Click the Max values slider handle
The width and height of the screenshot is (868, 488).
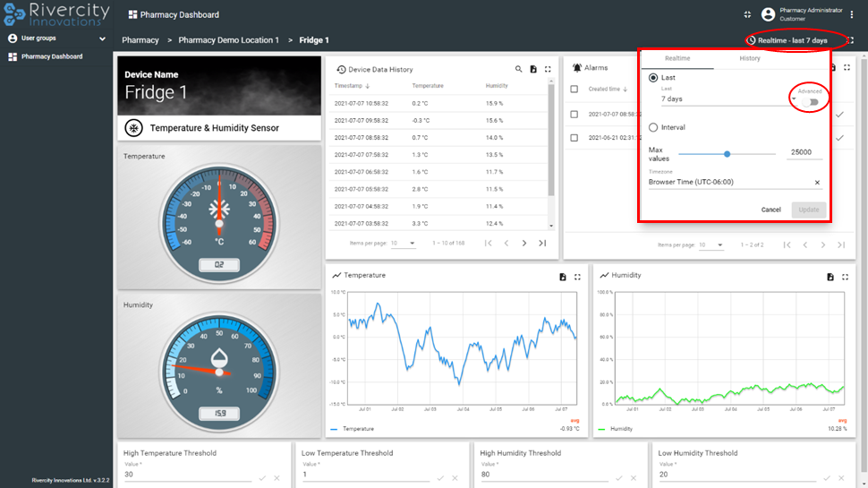(x=728, y=153)
